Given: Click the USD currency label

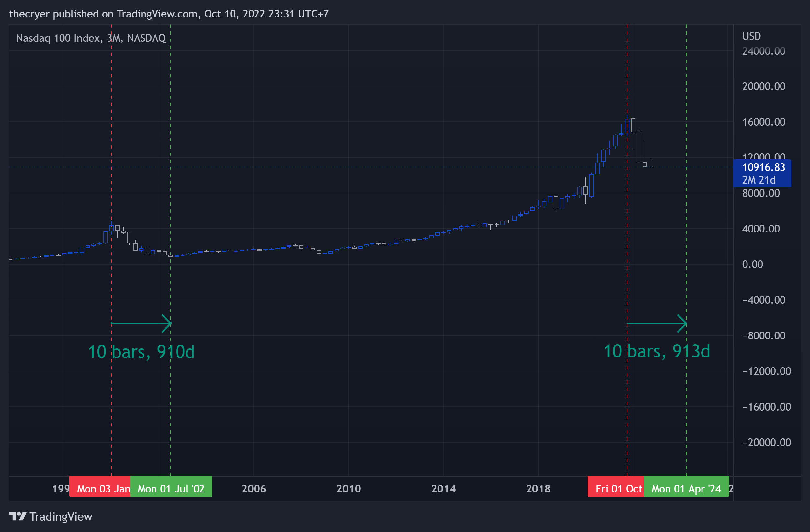Looking at the screenshot, I should [x=751, y=36].
